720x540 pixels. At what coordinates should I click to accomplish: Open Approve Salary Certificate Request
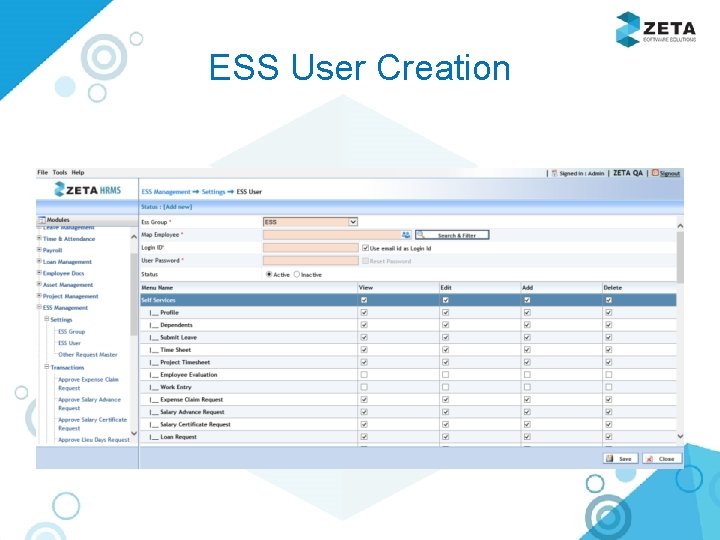92,424
